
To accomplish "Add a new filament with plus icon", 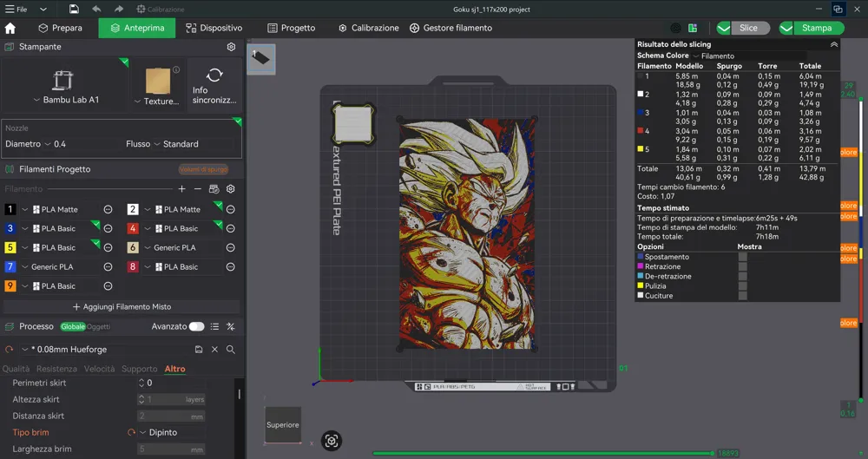I will 181,189.
